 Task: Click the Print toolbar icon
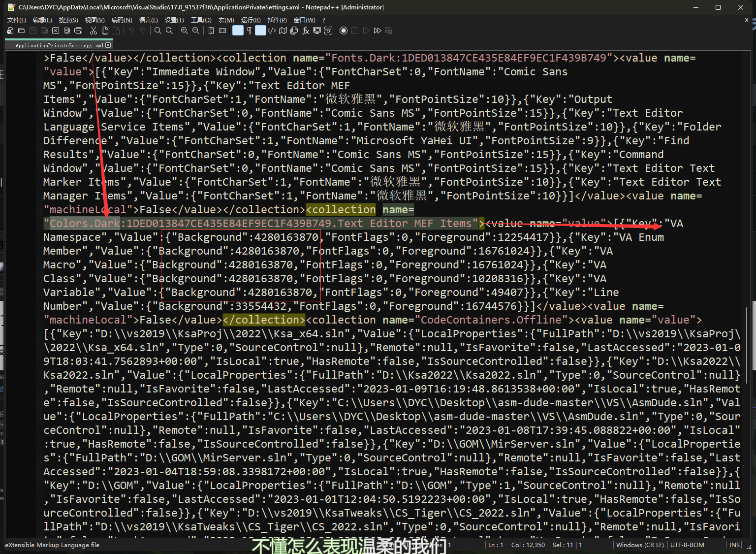pyautogui.click(x=78, y=31)
